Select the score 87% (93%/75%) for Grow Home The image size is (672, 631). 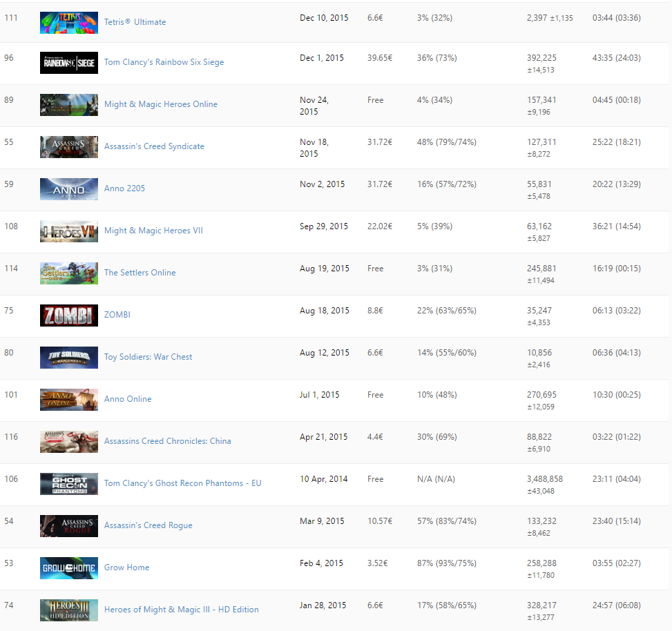(x=447, y=563)
